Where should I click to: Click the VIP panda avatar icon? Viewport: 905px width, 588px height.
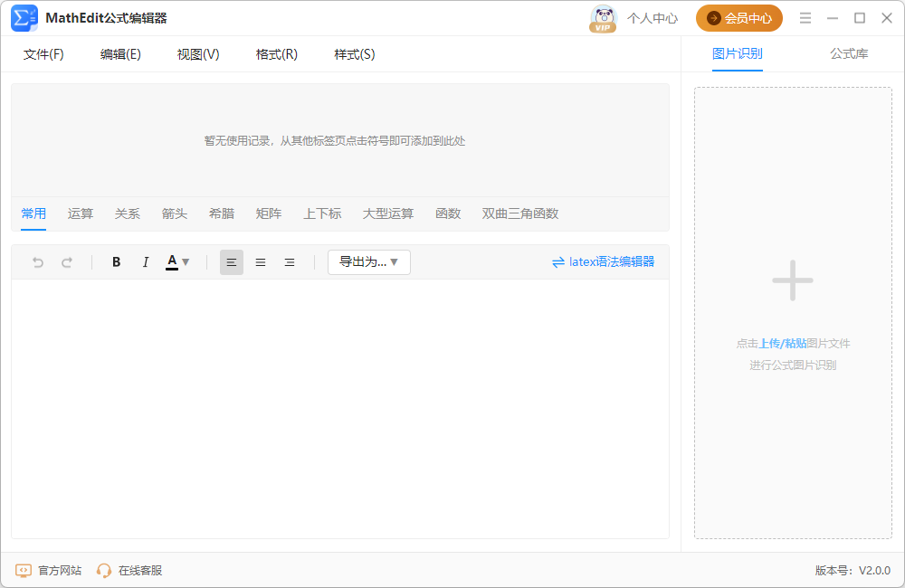(x=603, y=18)
